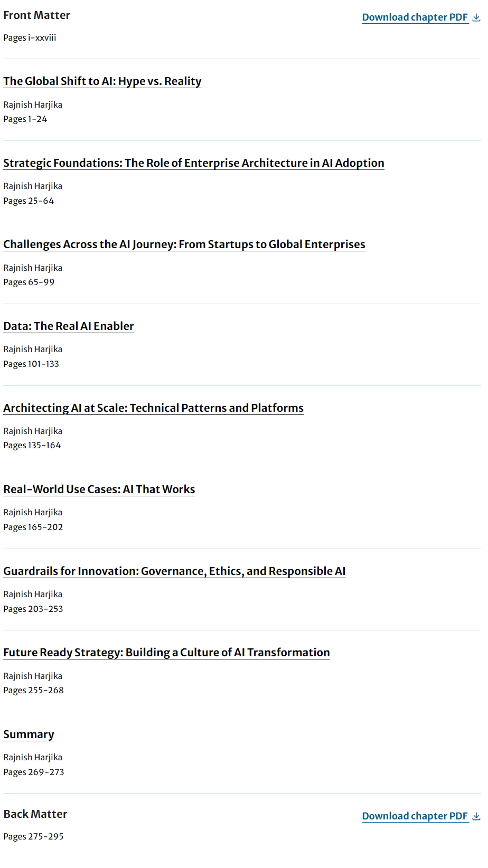
Task: Open the Summary chapter
Action: 29,734
